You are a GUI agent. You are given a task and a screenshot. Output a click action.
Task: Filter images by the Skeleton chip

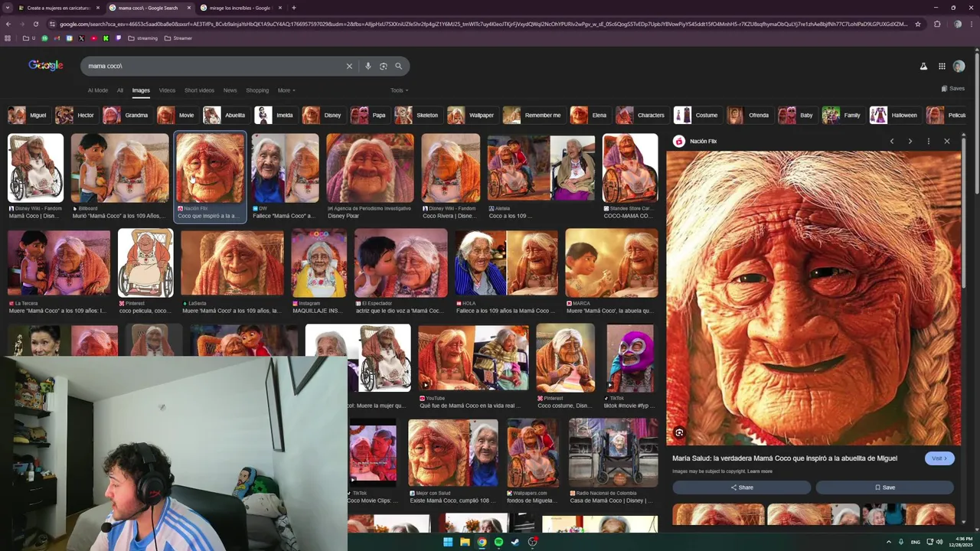(417, 116)
